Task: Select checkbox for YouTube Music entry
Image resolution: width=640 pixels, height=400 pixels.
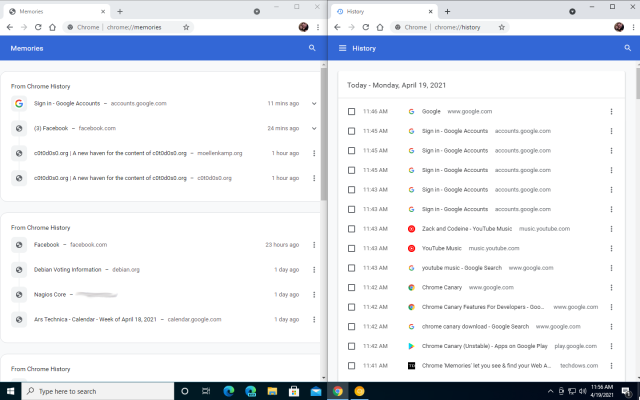Action: 351,248
